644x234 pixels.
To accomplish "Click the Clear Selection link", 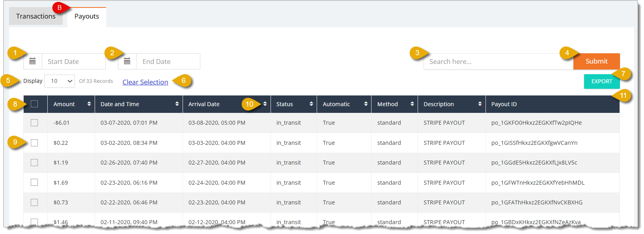I will (145, 82).
